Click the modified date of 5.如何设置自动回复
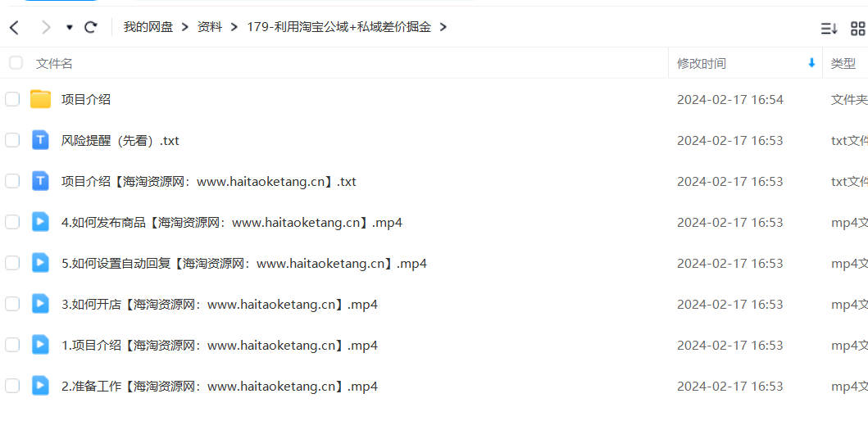The height and width of the screenshot is (448, 868). click(x=730, y=263)
